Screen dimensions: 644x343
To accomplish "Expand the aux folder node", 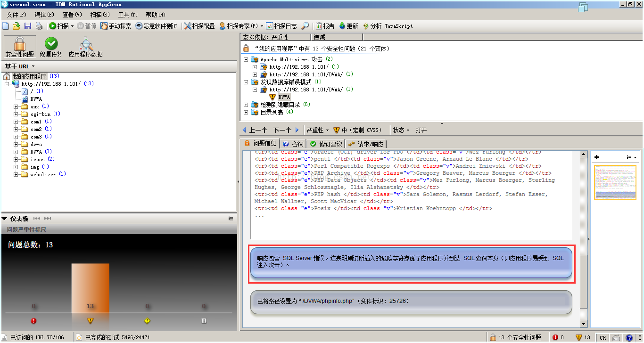I will point(16,106).
